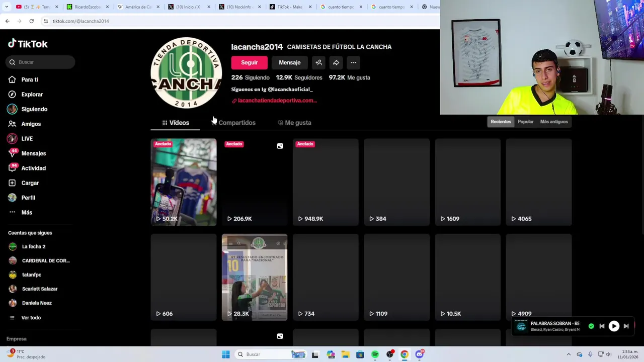The width and height of the screenshot is (644, 362).
Task: Click the Windows taskbar Buscar search box
Action: [270, 354]
